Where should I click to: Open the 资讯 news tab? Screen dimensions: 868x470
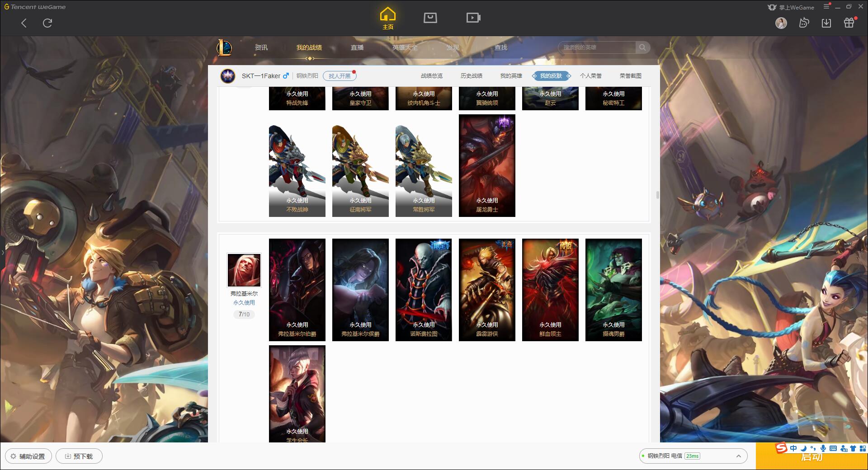pos(261,47)
